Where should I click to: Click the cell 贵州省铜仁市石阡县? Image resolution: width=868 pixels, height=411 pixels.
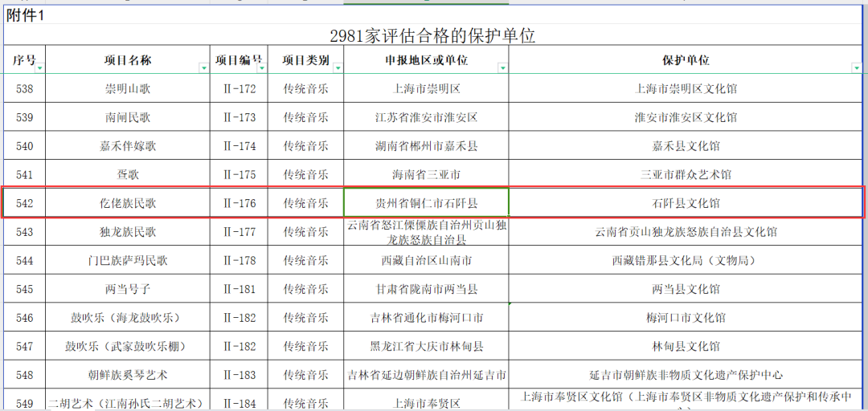[426, 203]
